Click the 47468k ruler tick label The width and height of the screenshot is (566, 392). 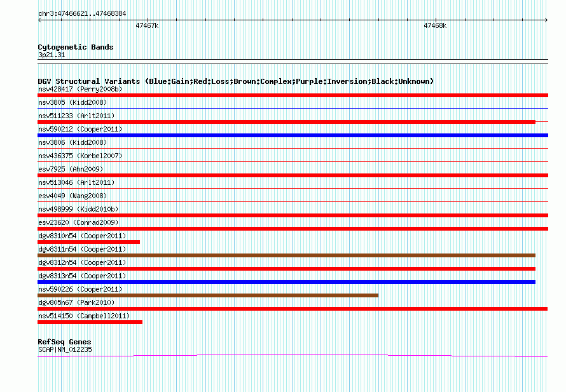pos(435,26)
